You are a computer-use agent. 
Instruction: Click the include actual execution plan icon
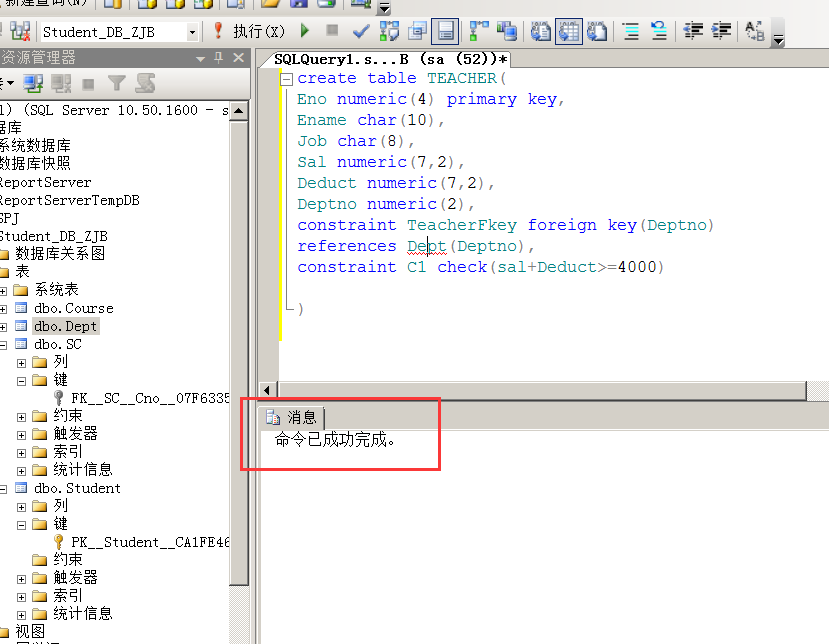point(479,31)
